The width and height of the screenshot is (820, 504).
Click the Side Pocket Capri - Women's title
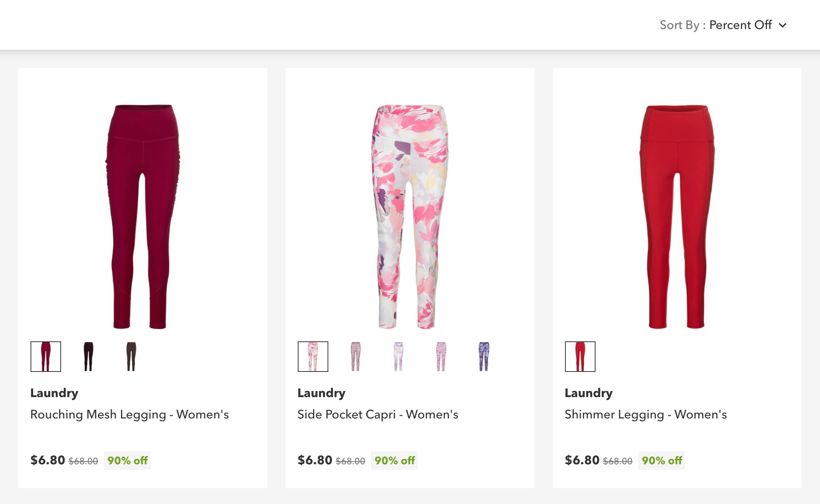(378, 415)
